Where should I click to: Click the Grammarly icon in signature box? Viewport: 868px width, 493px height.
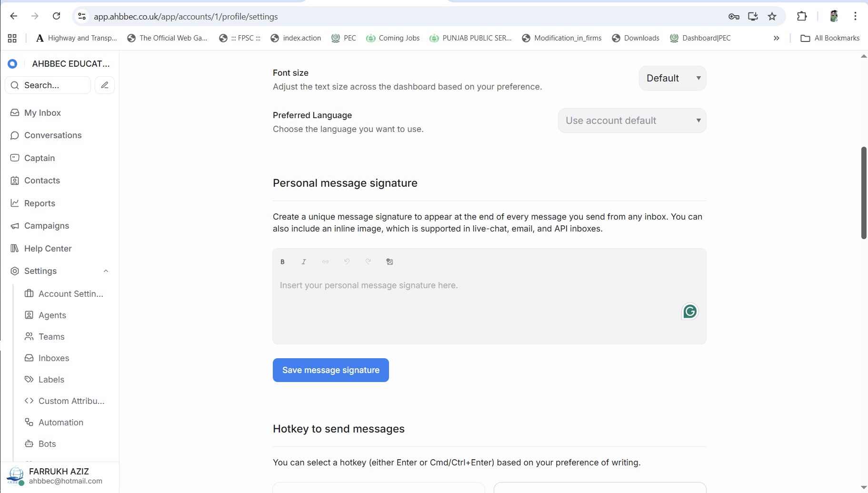(x=690, y=312)
